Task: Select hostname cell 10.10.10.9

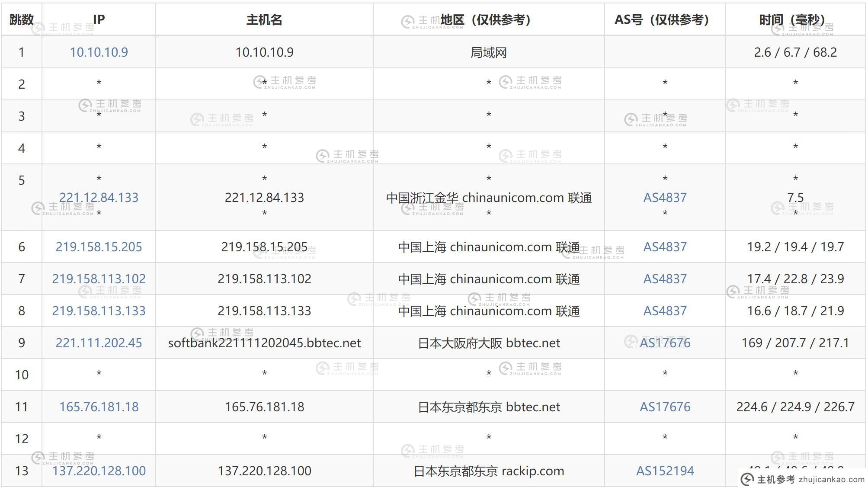Action: point(264,52)
